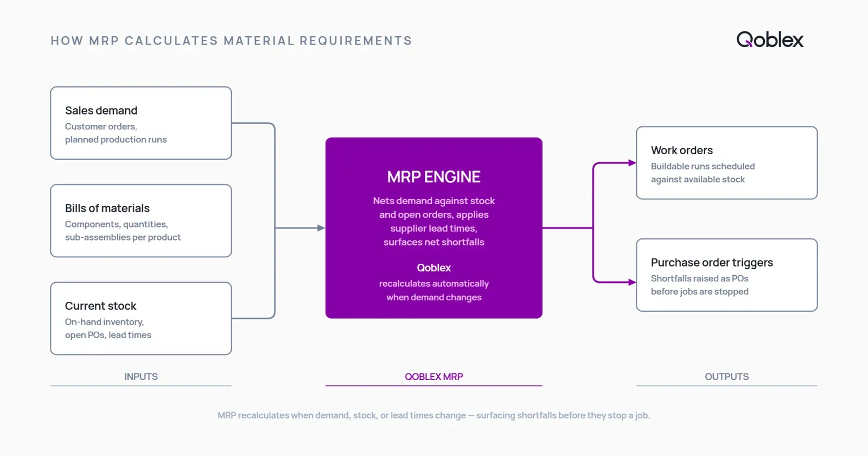Click the 'INPUTS' column label

(141, 377)
